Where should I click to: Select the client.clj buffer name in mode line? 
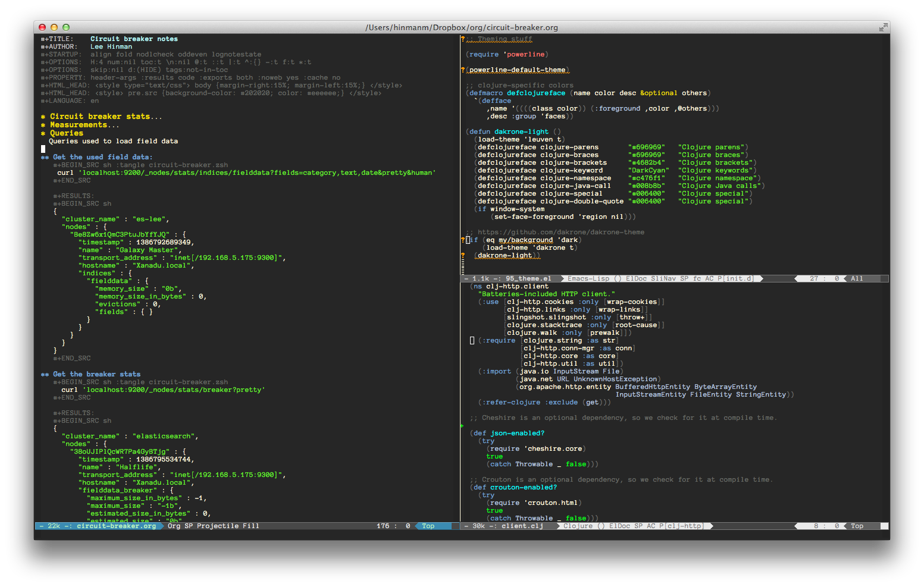click(522, 526)
